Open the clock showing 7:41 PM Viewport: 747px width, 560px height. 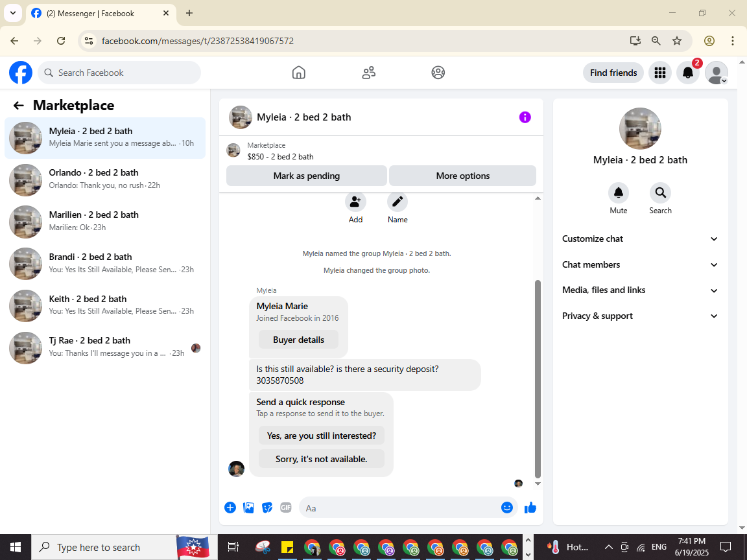pyautogui.click(x=691, y=546)
